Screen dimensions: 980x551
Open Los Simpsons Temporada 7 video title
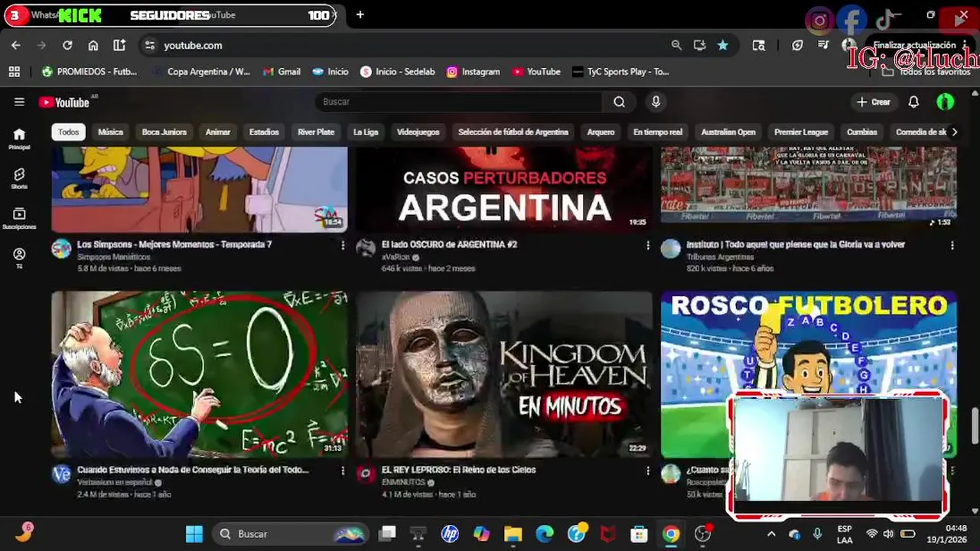174,245
